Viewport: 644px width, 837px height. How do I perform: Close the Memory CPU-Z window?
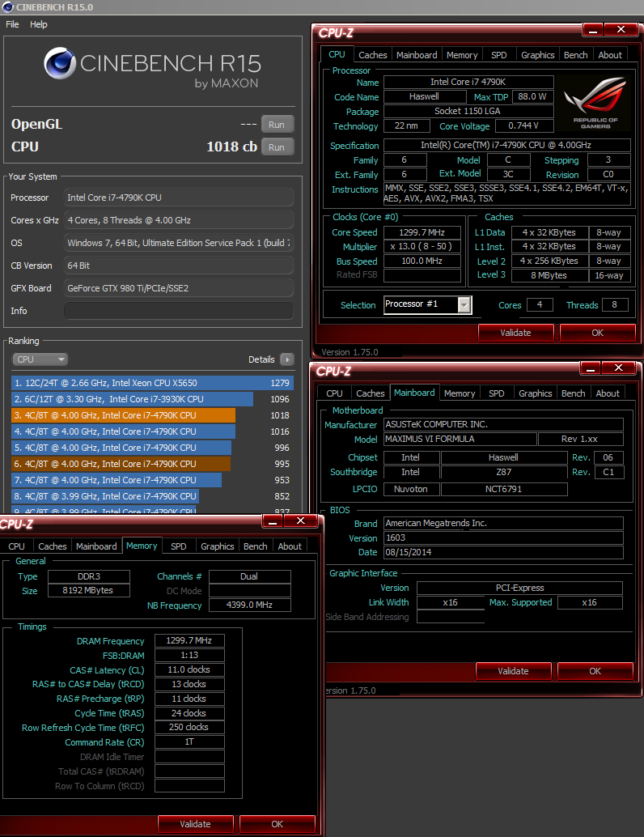tap(301, 521)
